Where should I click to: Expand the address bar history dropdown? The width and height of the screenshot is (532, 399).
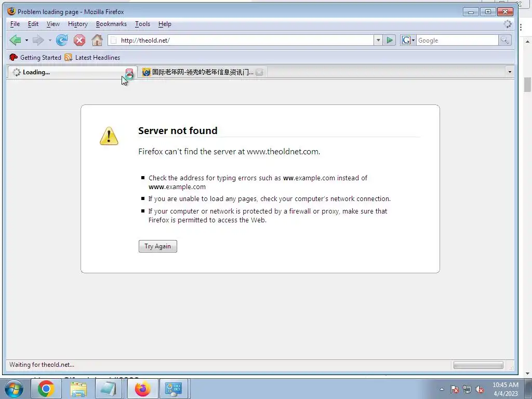click(378, 41)
